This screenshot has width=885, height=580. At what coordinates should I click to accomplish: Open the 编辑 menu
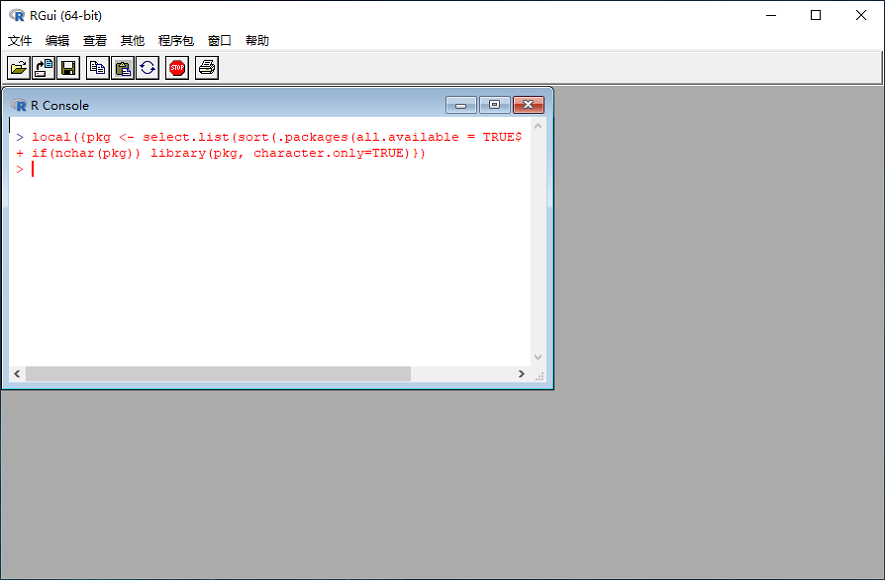point(57,41)
